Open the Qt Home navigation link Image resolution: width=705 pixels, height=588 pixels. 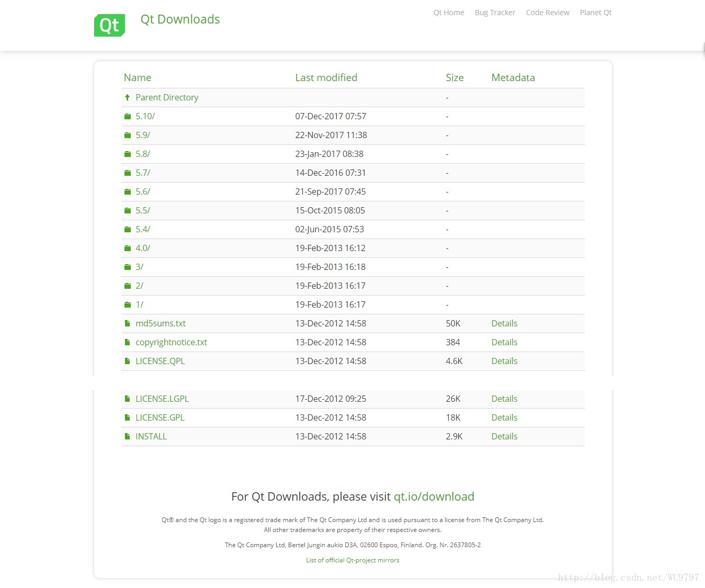(449, 13)
